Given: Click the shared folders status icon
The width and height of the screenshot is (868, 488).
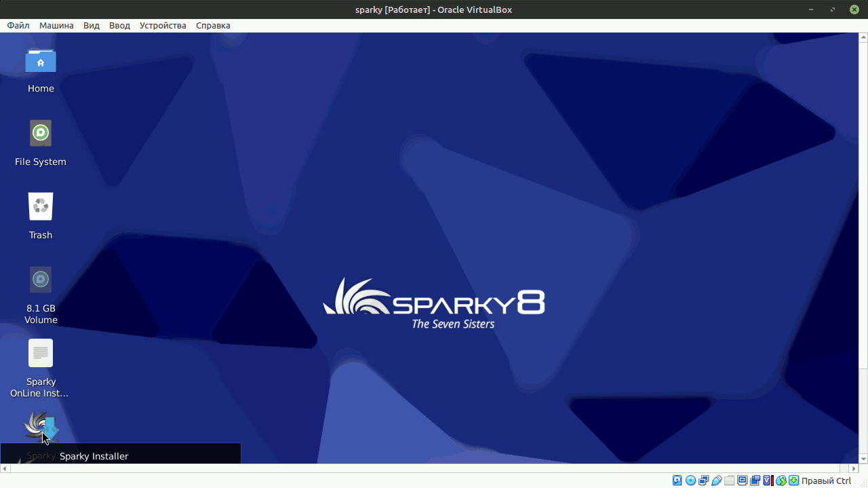Looking at the screenshot, I should [x=729, y=481].
